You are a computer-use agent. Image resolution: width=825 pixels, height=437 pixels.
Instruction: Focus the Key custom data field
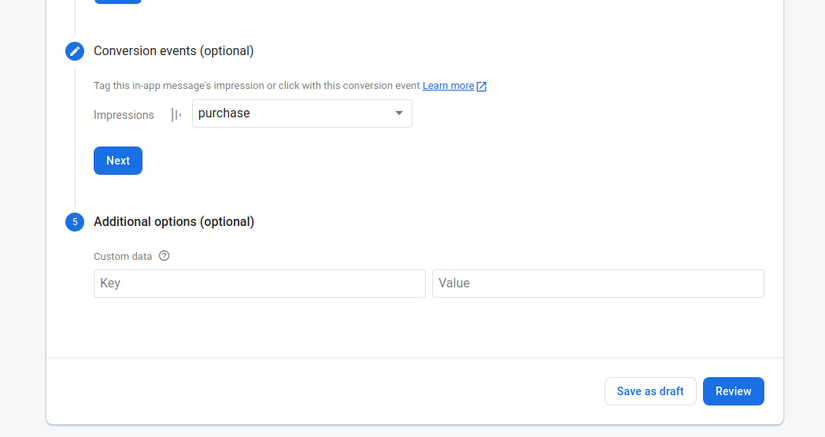(259, 283)
